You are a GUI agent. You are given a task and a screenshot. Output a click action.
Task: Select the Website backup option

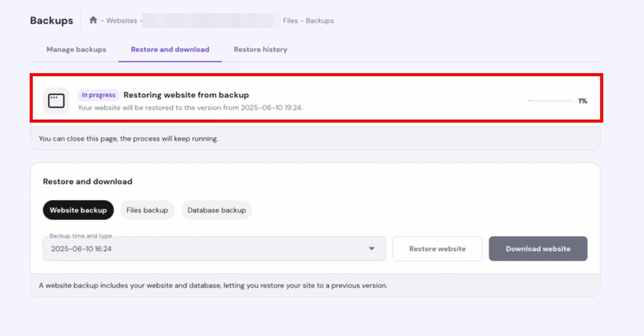click(78, 210)
